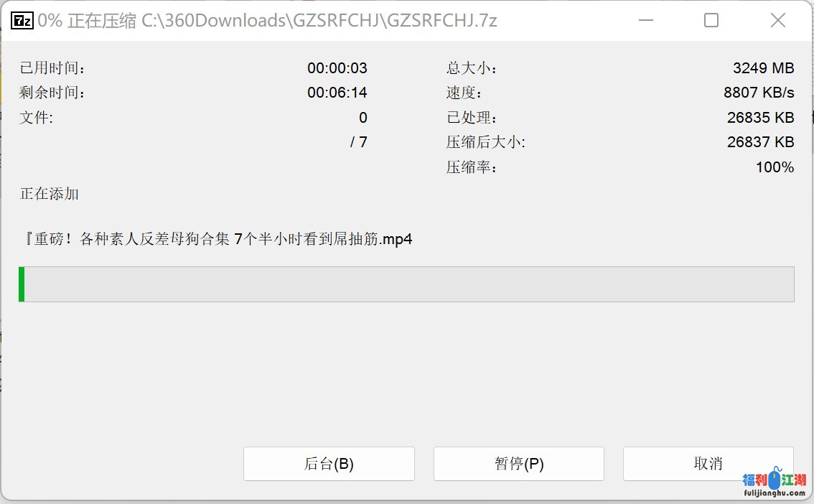814x504 pixels.
Task: Minimize the 7-Zip compression window
Action: coord(646,20)
